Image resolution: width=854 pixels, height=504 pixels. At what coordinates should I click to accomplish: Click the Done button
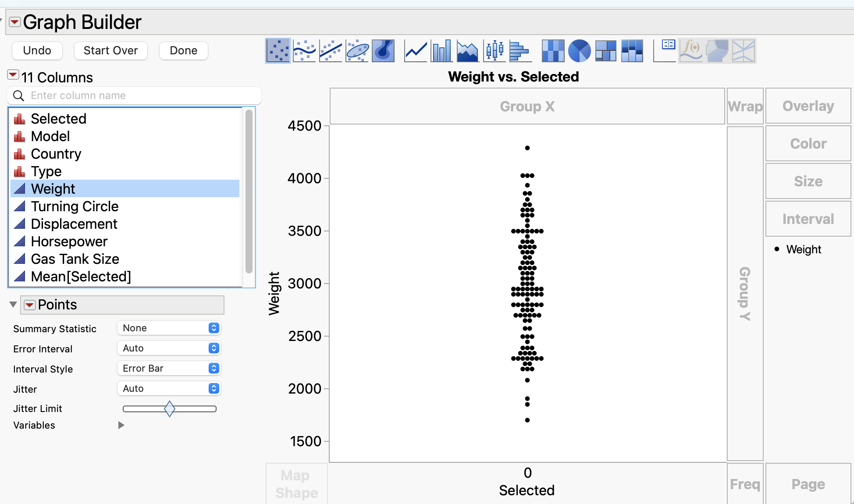click(x=183, y=50)
